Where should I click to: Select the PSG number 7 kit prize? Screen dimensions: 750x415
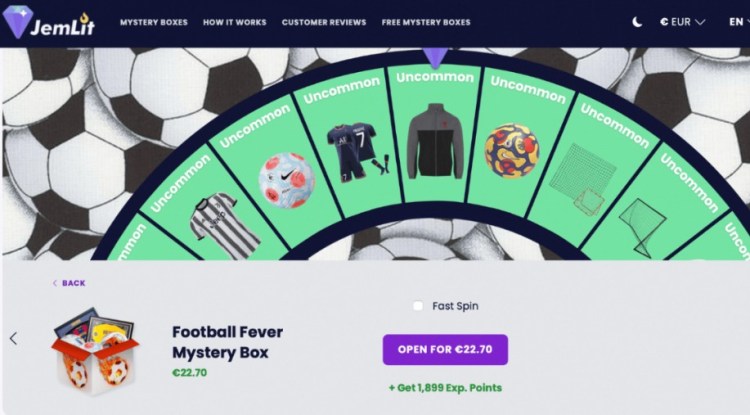pos(358,153)
